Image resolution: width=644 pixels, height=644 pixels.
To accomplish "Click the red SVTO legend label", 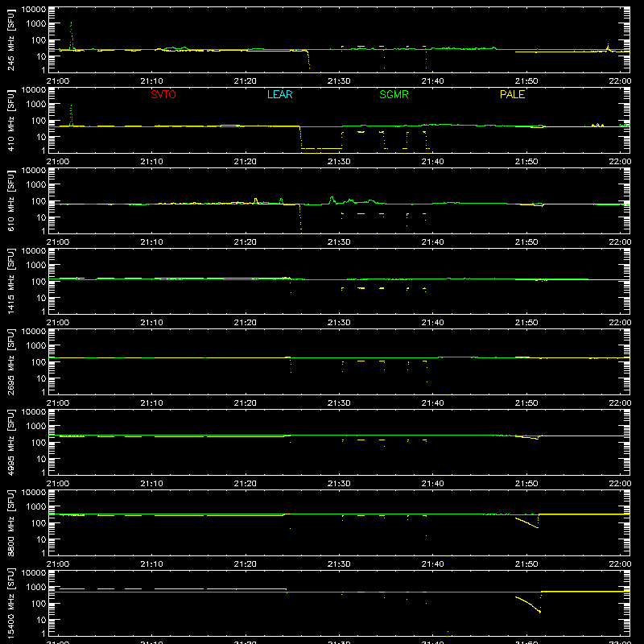I will (163, 94).
